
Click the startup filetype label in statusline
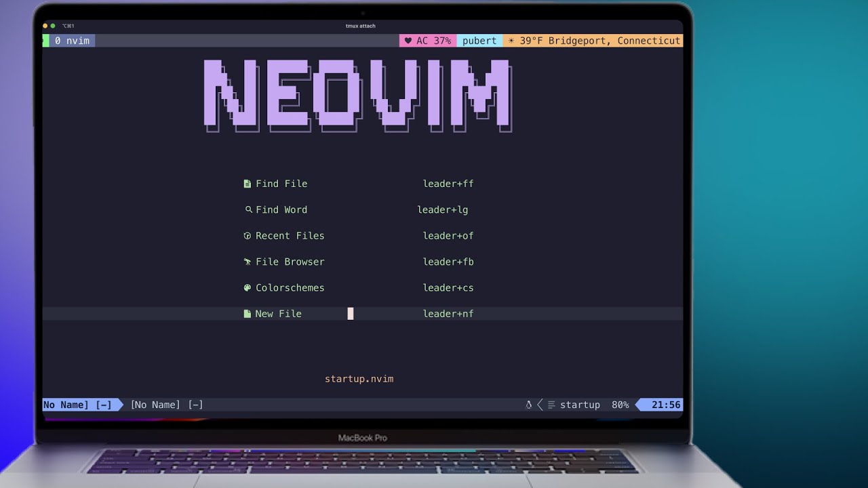point(580,405)
